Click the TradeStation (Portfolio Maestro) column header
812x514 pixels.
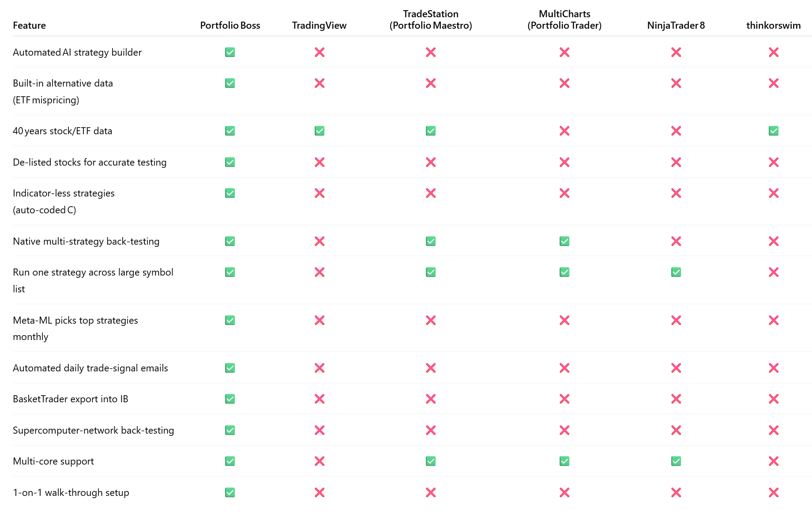[x=431, y=20]
